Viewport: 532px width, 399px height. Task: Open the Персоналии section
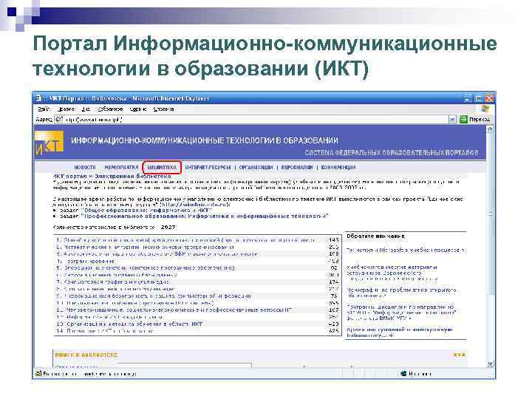point(297,167)
